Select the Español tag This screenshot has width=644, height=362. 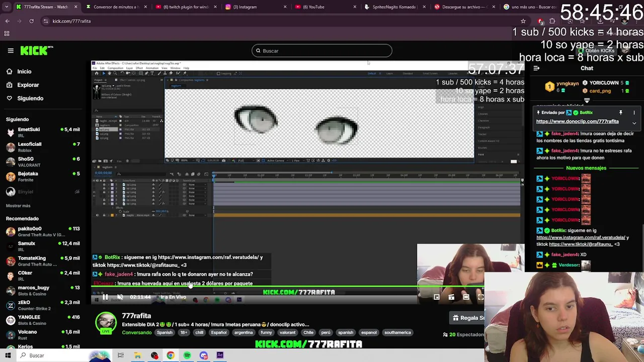pos(219,332)
